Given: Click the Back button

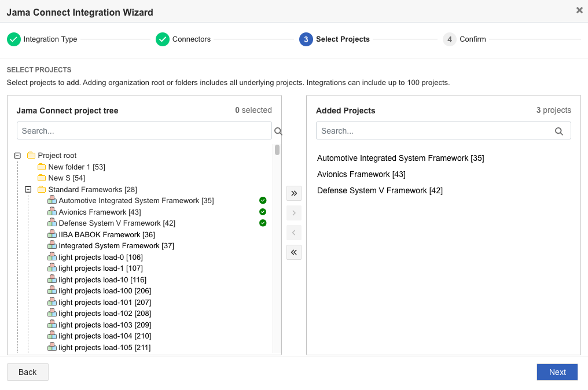Looking at the screenshot, I should coord(28,372).
